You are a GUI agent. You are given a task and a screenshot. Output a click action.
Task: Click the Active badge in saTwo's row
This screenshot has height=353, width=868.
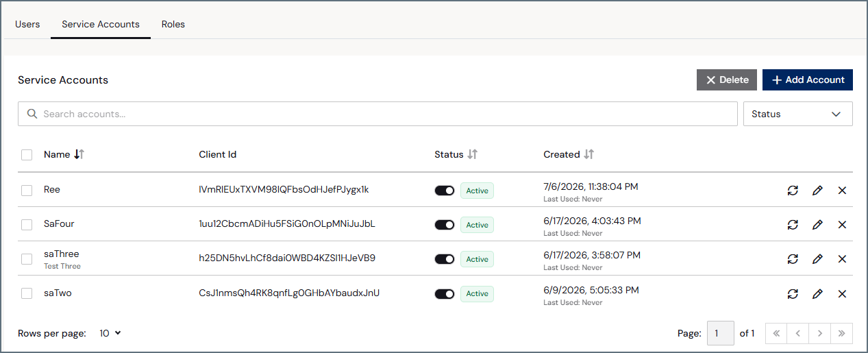point(477,293)
